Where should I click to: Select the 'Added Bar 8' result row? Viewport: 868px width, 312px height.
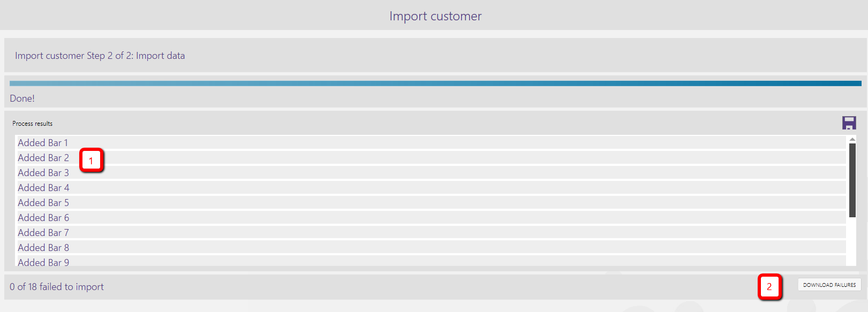pos(431,248)
